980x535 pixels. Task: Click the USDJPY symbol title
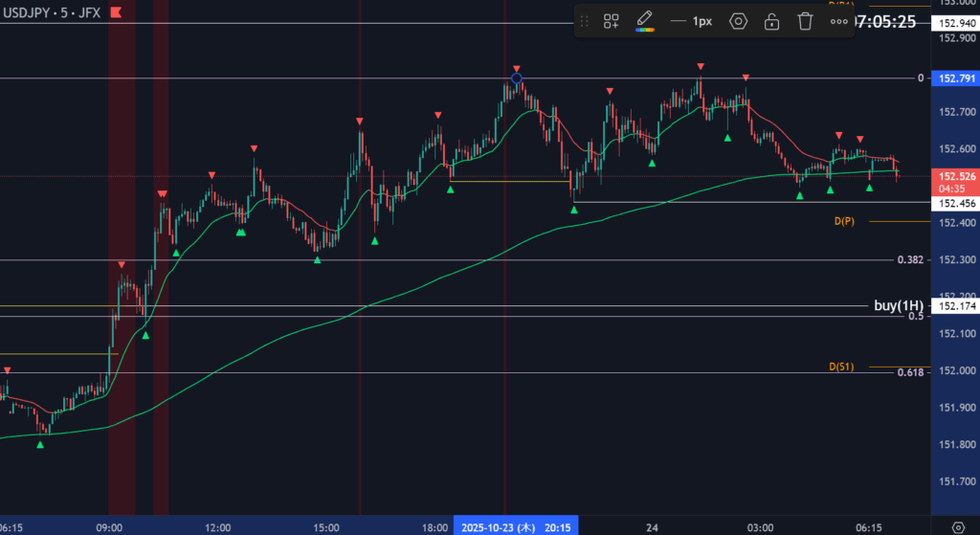click(26, 12)
